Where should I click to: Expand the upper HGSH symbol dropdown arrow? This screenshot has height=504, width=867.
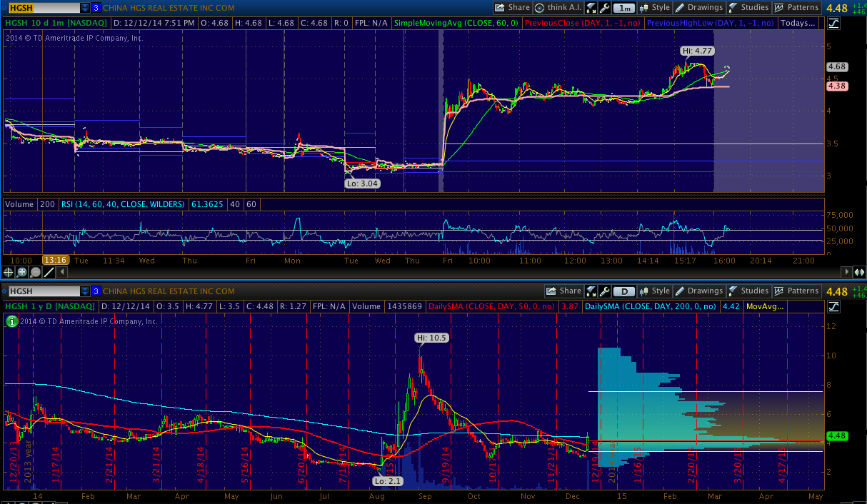84,8
